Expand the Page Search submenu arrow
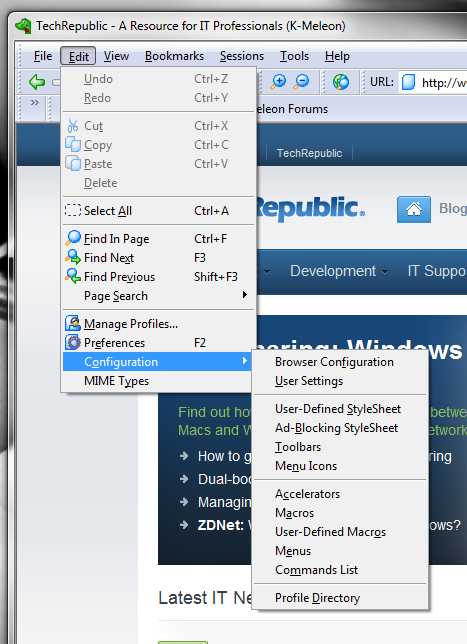The image size is (467, 644). coord(245,295)
